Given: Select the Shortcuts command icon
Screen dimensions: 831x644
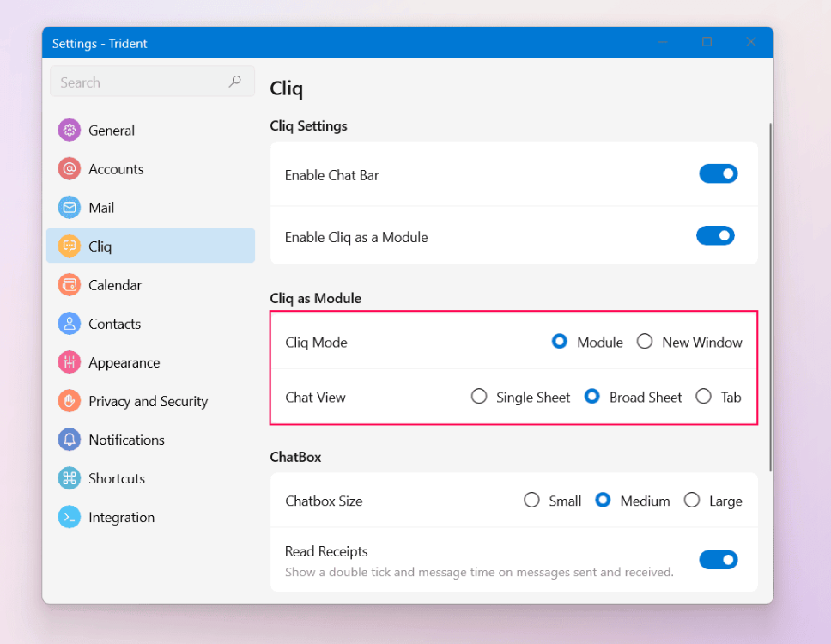Looking at the screenshot, I should pyautogui.click(x=69, y=478).
